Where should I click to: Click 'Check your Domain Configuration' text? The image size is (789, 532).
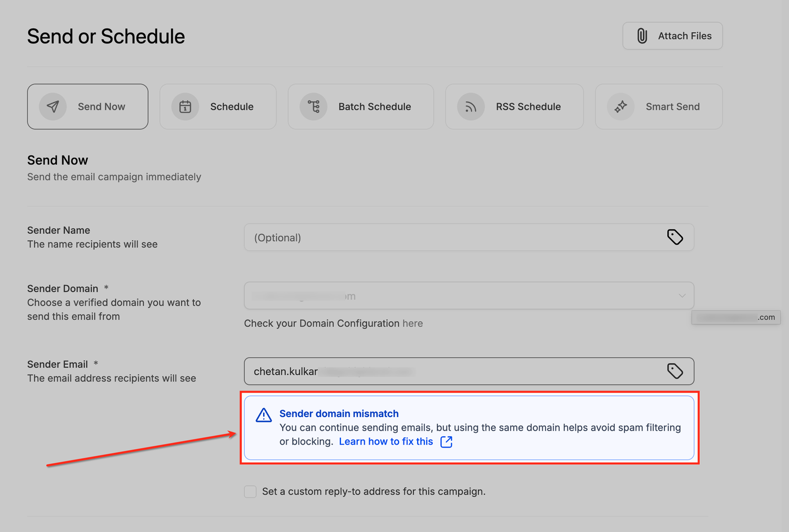pos(322,323)
